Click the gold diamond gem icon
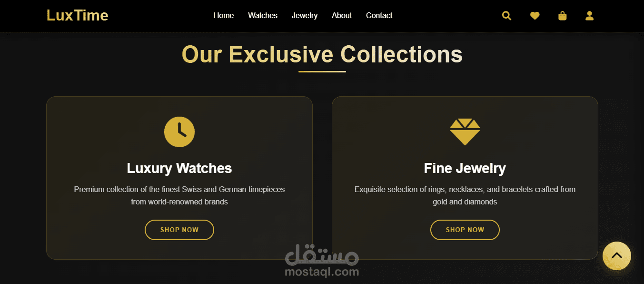The image size is (644, 284). [465, 132]
